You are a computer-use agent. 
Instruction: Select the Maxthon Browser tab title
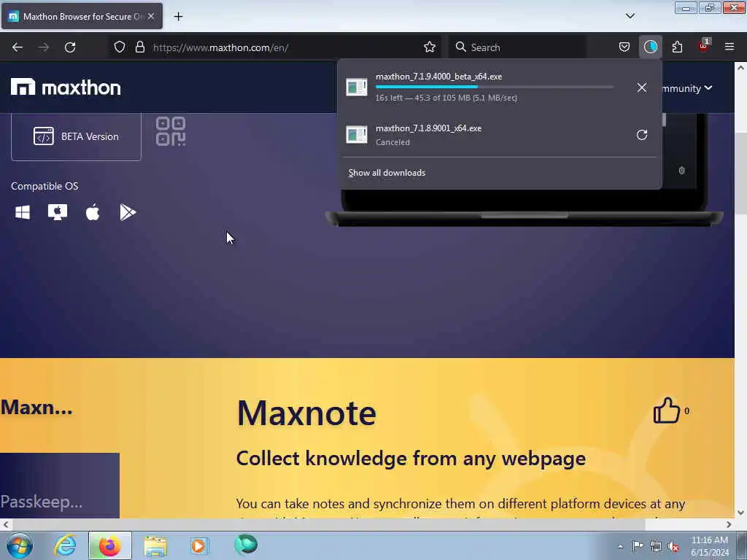pyautogui.click(x=83, y=17)
